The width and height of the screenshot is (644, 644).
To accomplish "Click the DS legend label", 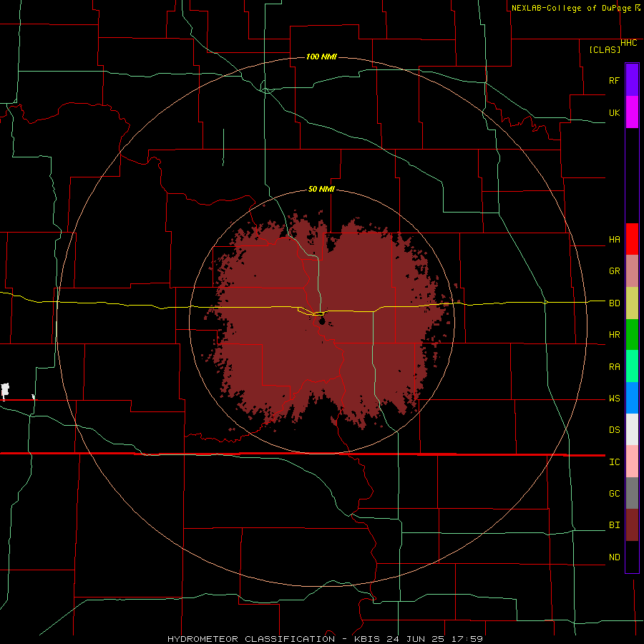I will click(x=614, y=430).
